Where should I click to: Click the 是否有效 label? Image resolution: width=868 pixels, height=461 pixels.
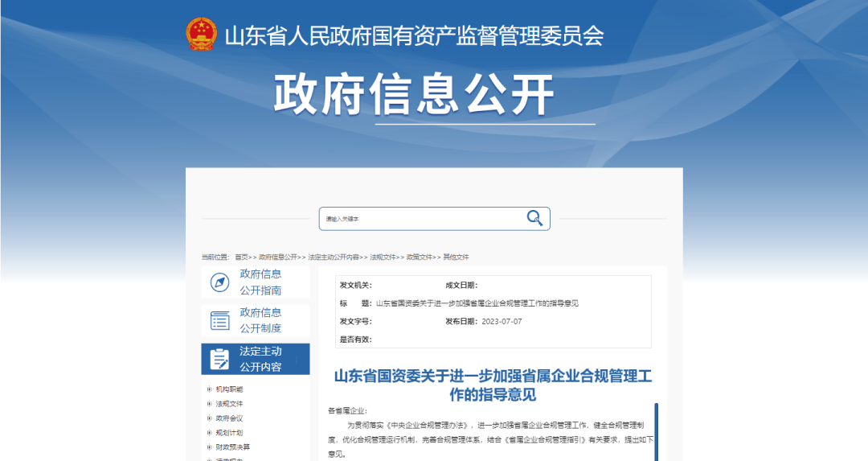[x=355, y=339]
